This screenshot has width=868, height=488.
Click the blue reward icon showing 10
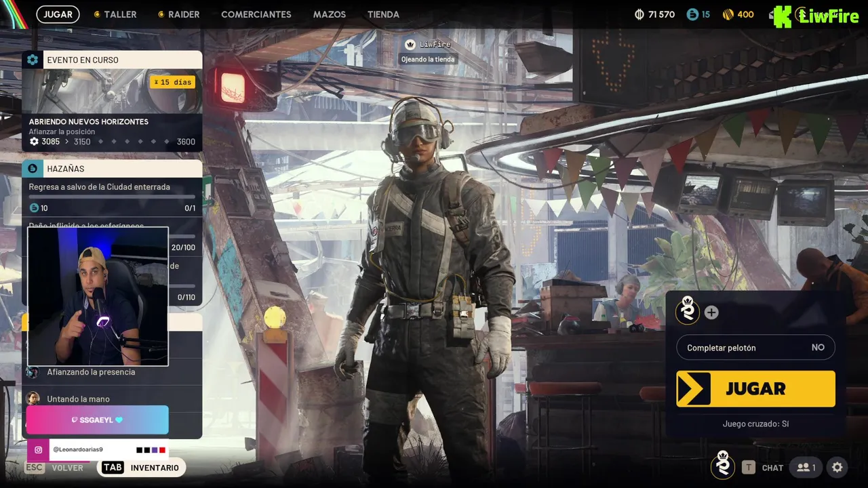[34, 208]
